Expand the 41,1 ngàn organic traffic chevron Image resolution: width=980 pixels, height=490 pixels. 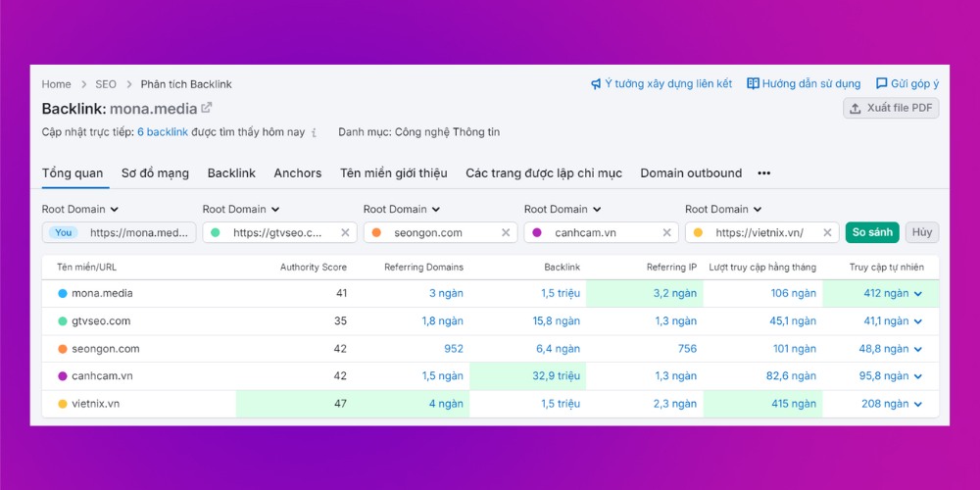918,321
